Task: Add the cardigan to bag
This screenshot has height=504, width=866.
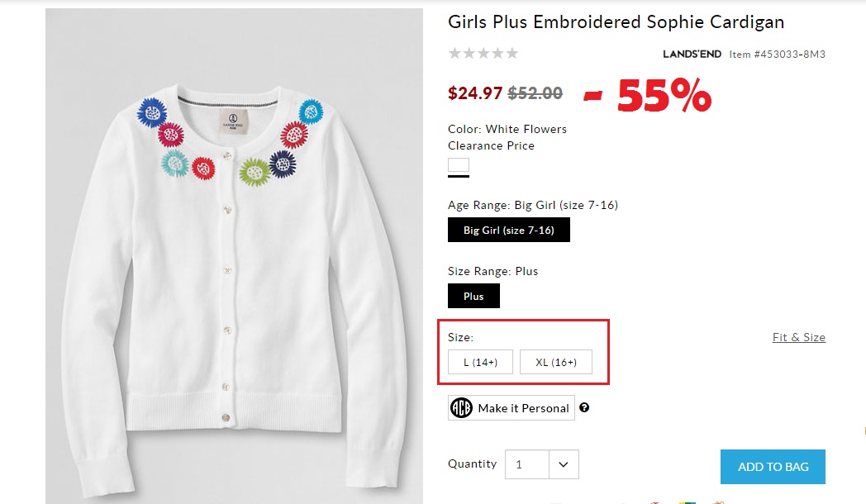Action: click(x=773, y=467)
